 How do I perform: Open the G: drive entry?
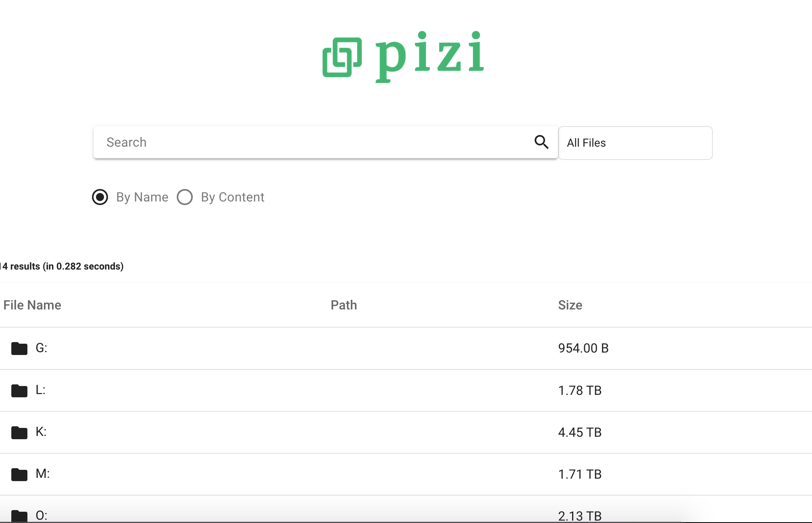pyautogui.click(x=406, y=348)
